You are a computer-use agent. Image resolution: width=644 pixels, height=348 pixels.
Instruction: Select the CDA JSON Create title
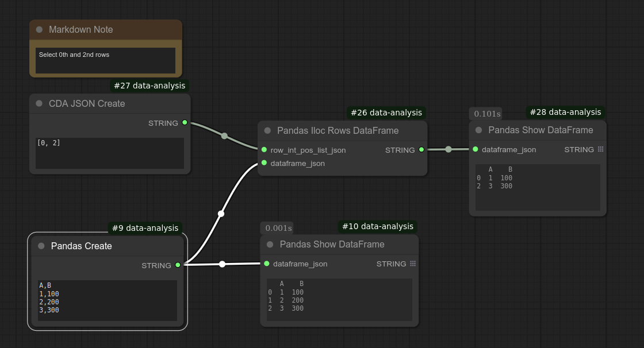click(87, 103)
